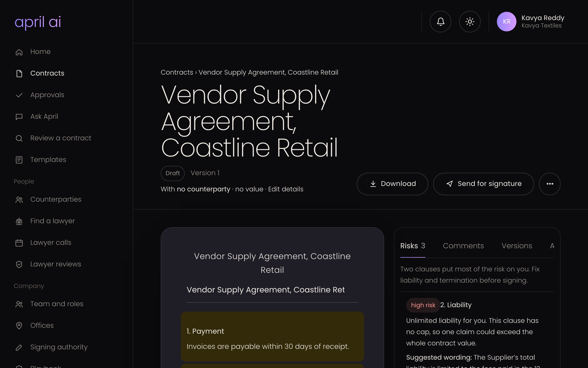Open Ask April chat icon
The image size is (588, 368).
tap(19, 117)
